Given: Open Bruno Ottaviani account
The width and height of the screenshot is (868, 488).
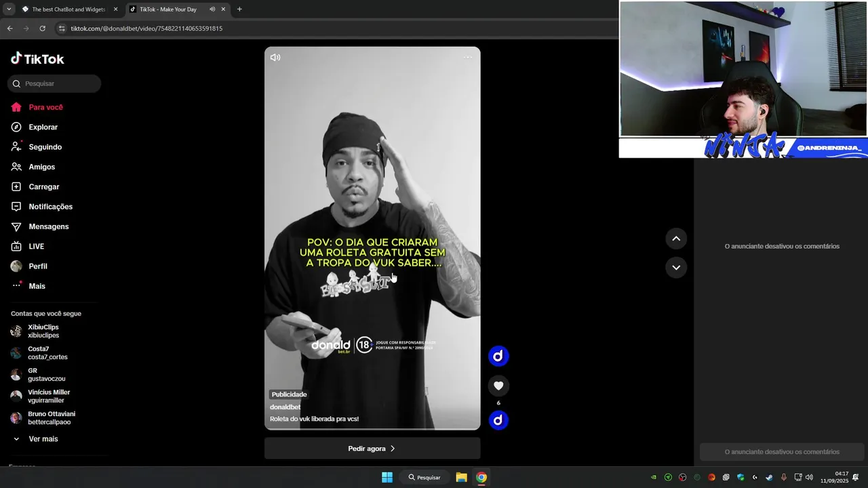Looking at the screenshot, I should coord(43,418).
